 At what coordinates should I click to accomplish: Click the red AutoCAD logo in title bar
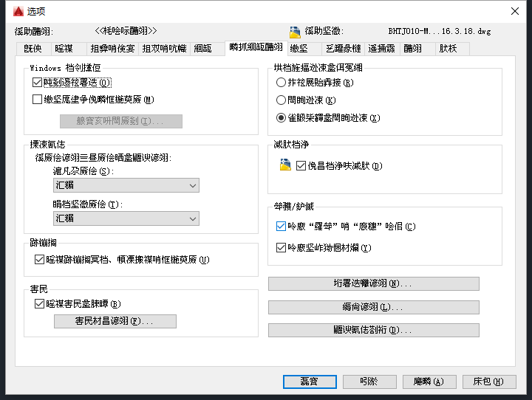[x=18, y=11]
